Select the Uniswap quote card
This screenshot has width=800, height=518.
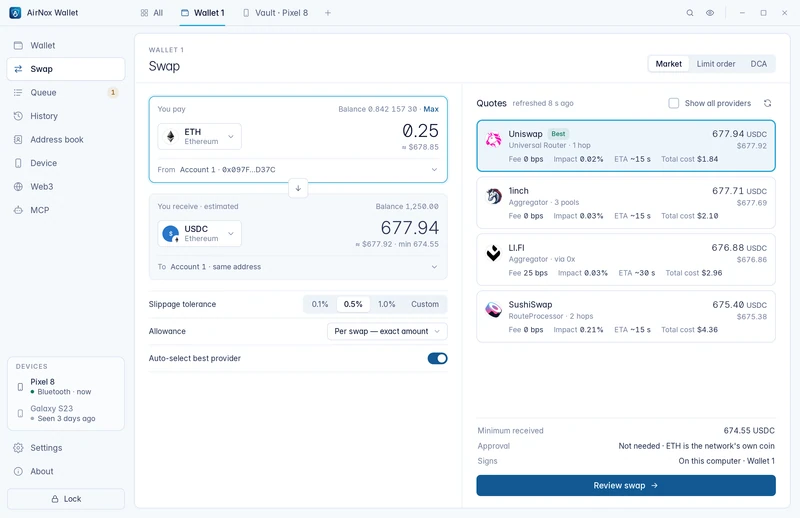coord(626,146)
